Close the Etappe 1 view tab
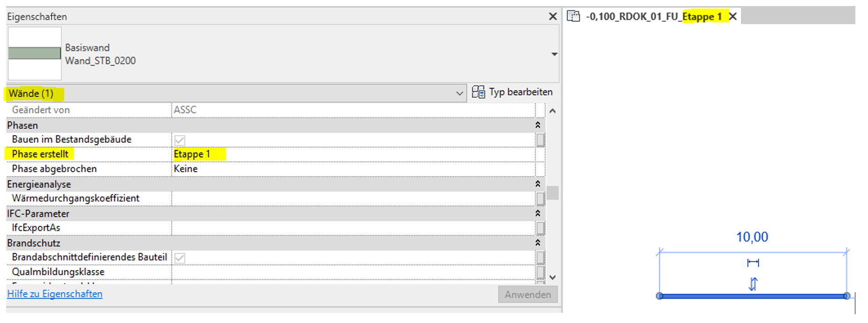Viewport: 868px width, 323px height. [x=733, y=16]
